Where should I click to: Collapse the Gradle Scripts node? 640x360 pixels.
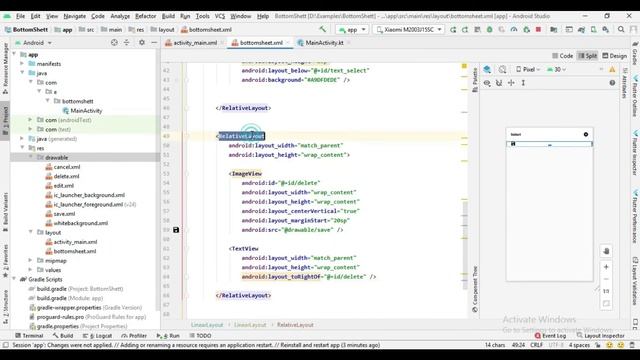pyautogui.click(x=14, y=279)
